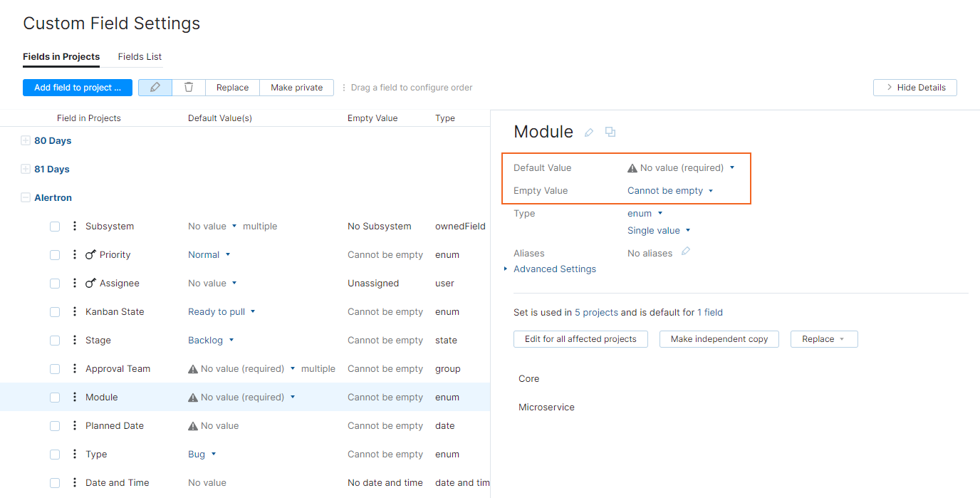Image resolution: width=980 pixels, height=498 pixels.
Task: Click the drag handle dots for Stage
Action: pos(75,340)
